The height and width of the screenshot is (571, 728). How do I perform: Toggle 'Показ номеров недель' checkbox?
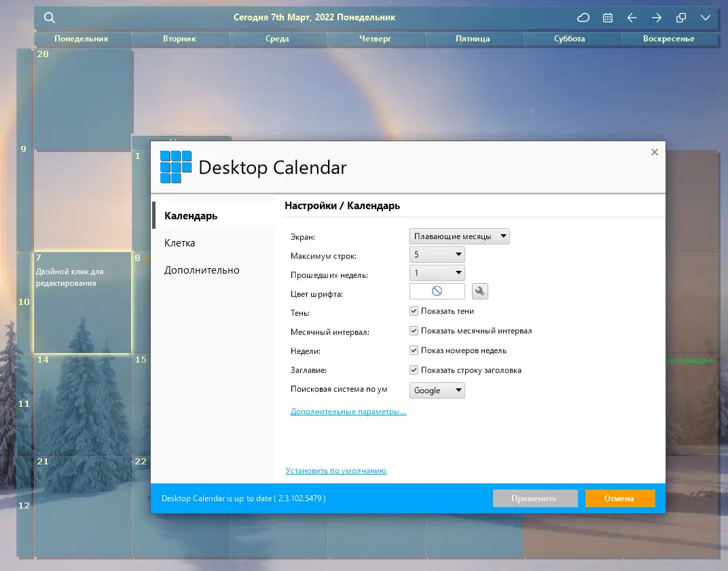click(x=414, y=350)
